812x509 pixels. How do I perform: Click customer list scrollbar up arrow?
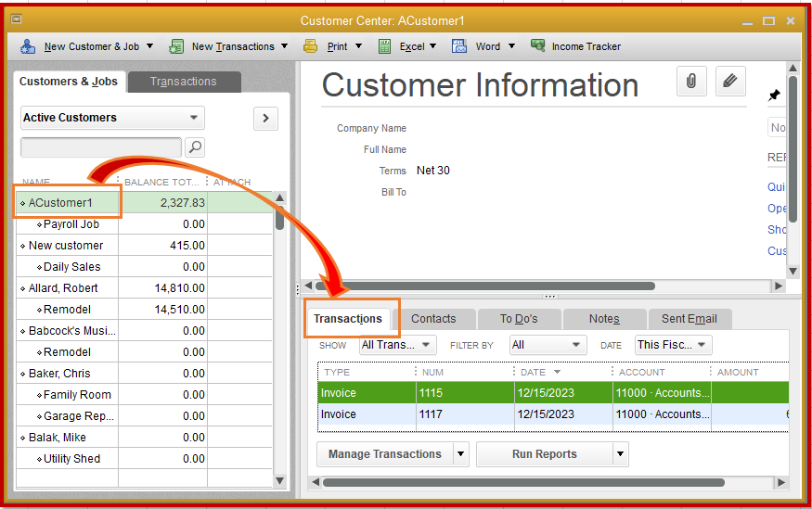click(279, 197)
